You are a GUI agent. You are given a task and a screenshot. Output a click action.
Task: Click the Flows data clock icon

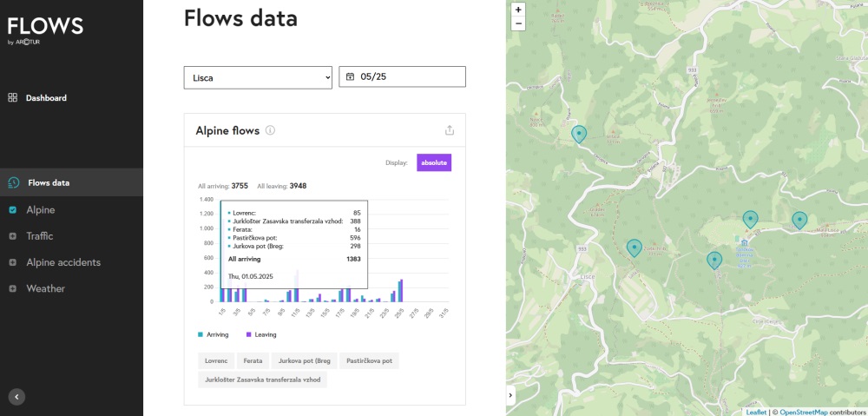pyautogui.click(x=14, y=182)
